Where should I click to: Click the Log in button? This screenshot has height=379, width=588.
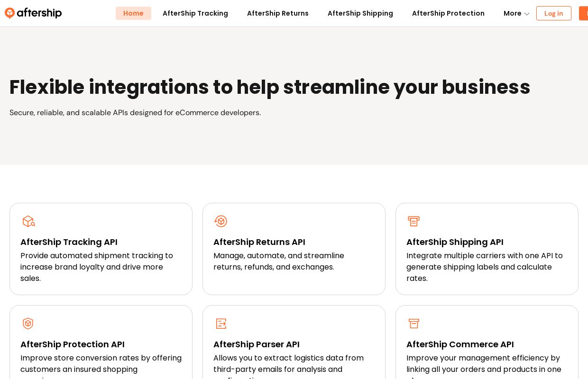(554, 13)
